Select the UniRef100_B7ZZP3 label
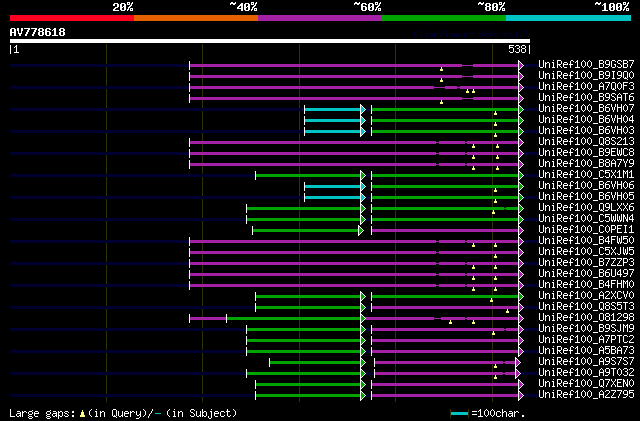 coord(586,263)
